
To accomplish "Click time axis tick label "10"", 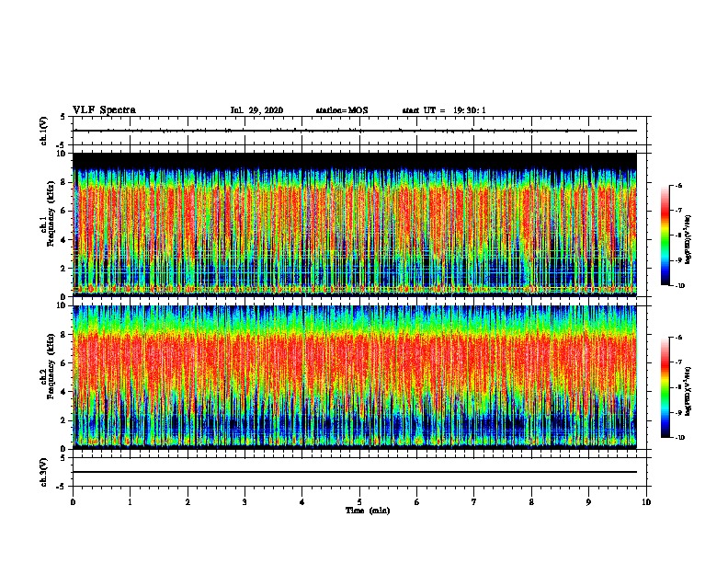I will click(x=646, y=502).
